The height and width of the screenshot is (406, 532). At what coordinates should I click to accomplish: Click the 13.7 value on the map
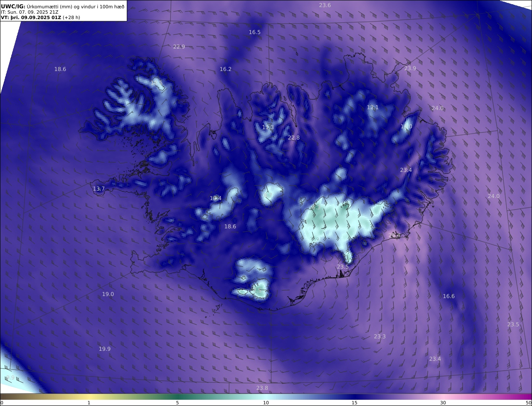point(99,189)
